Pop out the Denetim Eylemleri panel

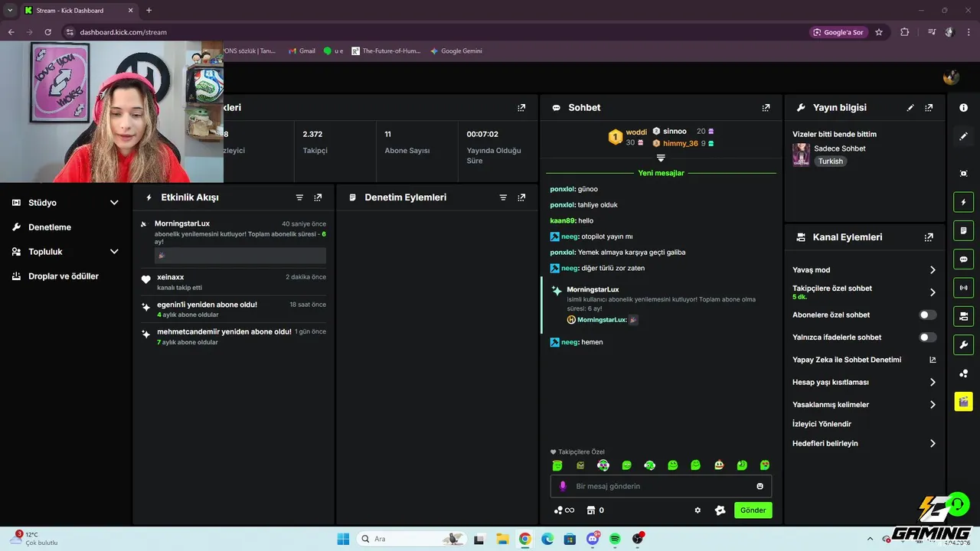[x=521, y=197]
